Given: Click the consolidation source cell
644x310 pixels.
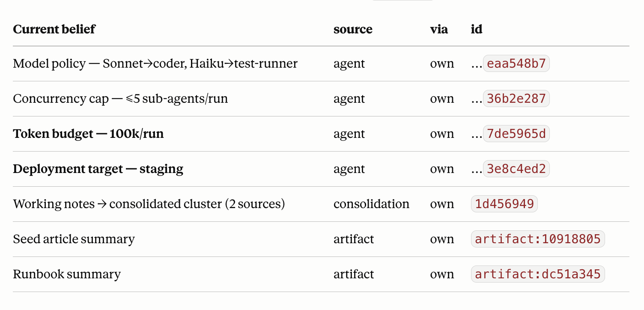Looking at the screenshot, I should (x=371, y=204).
